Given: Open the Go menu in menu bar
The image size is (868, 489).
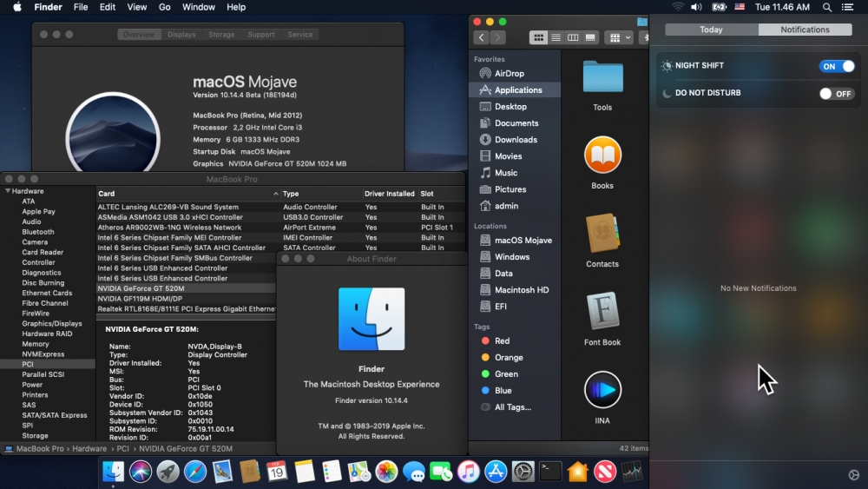Looking at the screenshot, I should (164, 7).
